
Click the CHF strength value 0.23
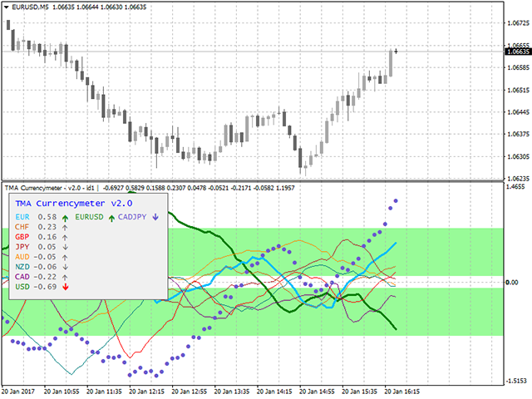tap(47, 227)
